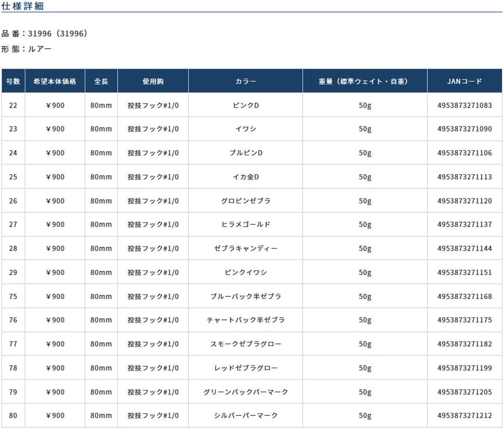Viewport: 504px width, 429px height.
Task: Click JAN code 4953873271205
Action: click(x=465, y=392)
